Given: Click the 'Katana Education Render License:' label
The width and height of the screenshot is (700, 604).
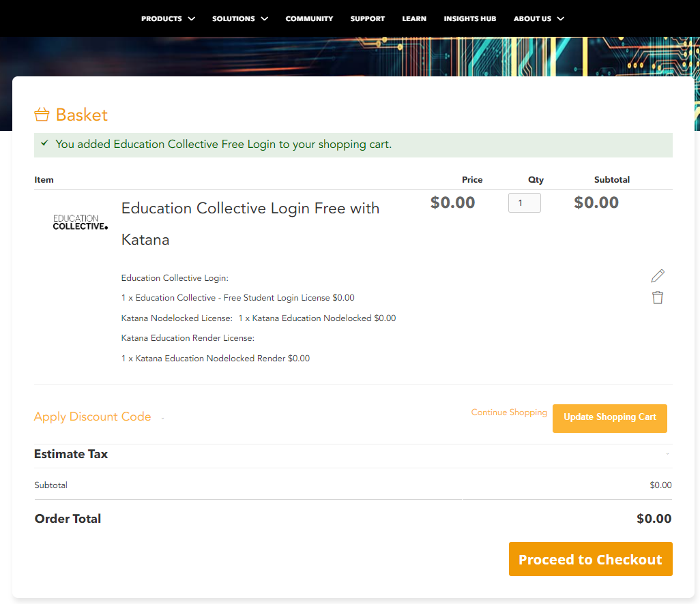Looking at the screenshot, I should [188, 338].
